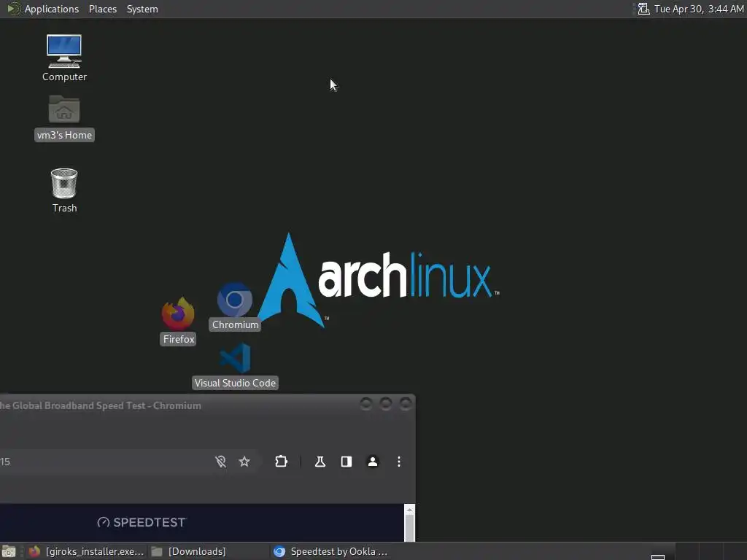The image size is (747, 560).
Task: Click the clock showing Tue Apr 30
Action: point(698,9)
